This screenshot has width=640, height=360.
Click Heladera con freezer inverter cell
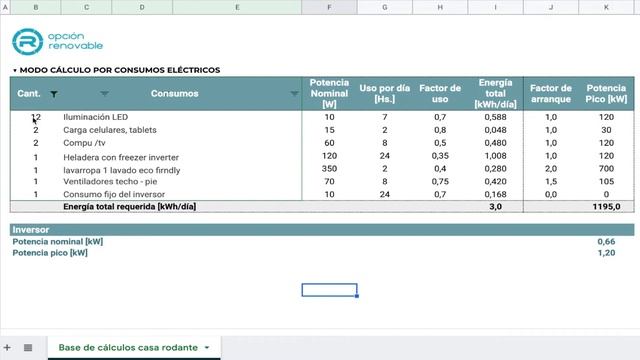[121, 157]
